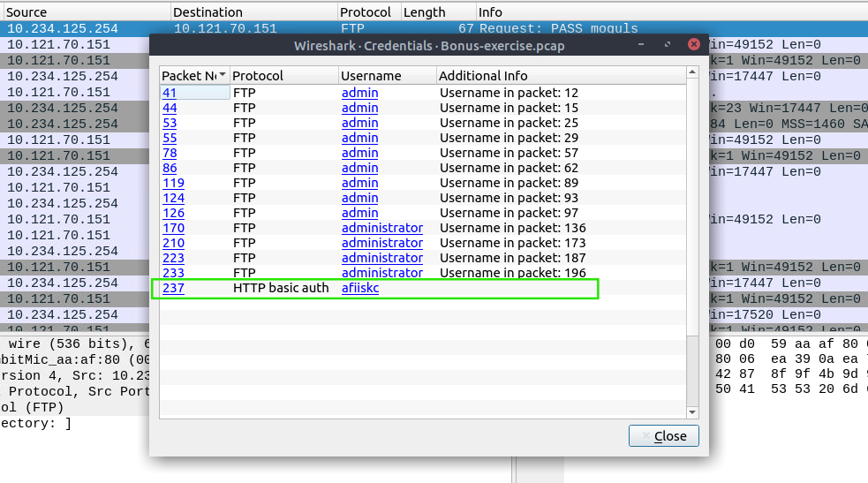
Task: Click the Close button in Credentials dialog
Action: coord(664,436)
